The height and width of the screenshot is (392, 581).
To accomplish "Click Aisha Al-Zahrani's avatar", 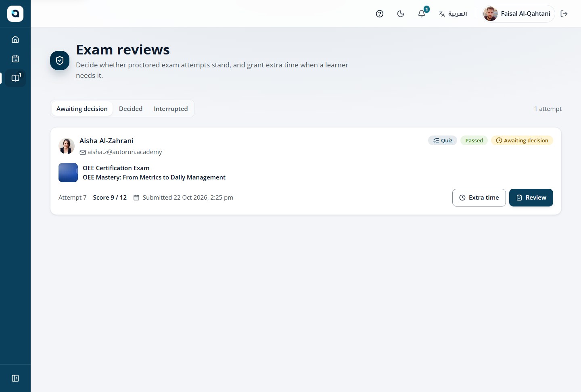I will 67,146.
